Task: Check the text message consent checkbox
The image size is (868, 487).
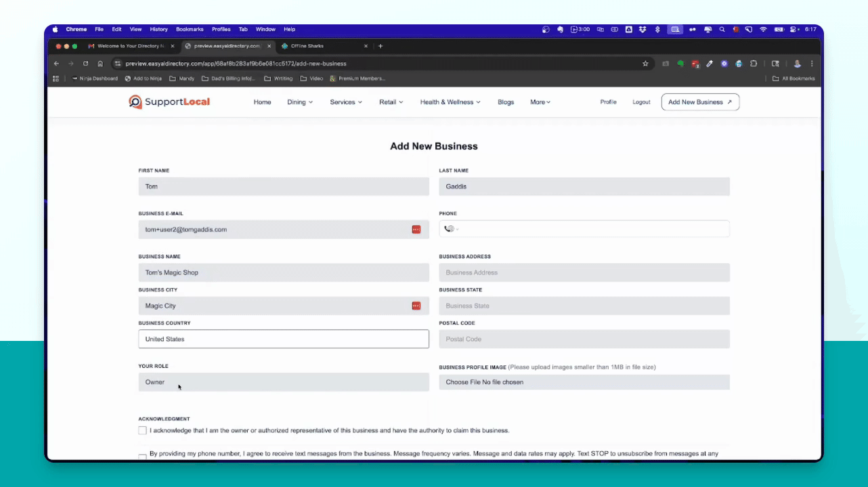Action: coord(142,457)
